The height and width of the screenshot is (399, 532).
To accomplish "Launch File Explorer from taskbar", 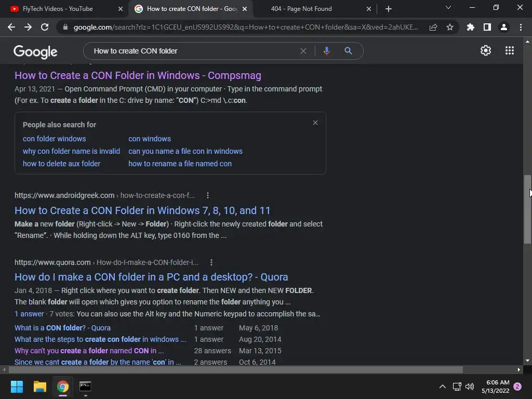I will pyautogui.click(x=39, y=387).
